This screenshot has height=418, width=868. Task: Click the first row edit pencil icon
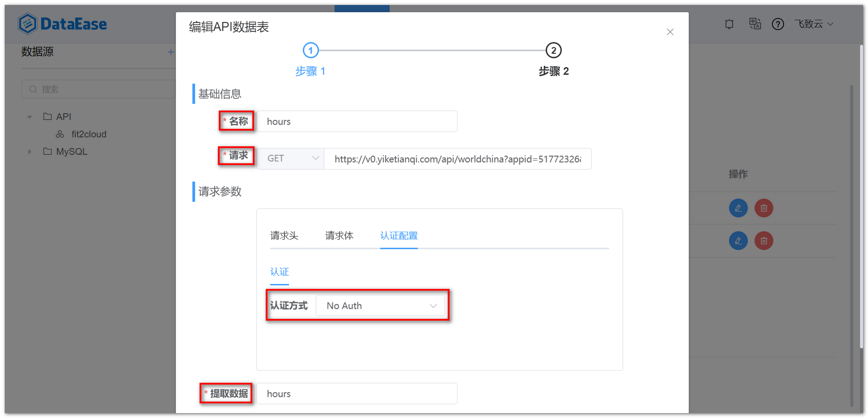[738, 208]
